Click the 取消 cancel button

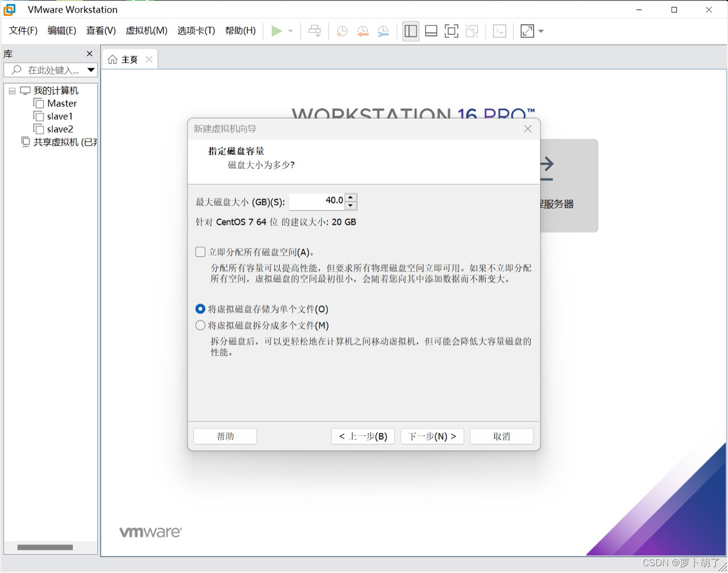tap(502, 436)
